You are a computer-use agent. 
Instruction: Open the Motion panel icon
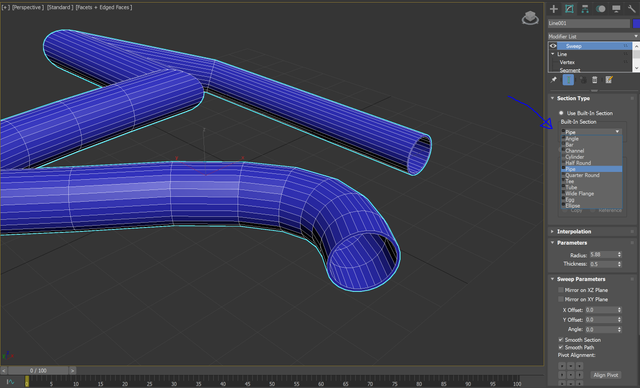600,9
